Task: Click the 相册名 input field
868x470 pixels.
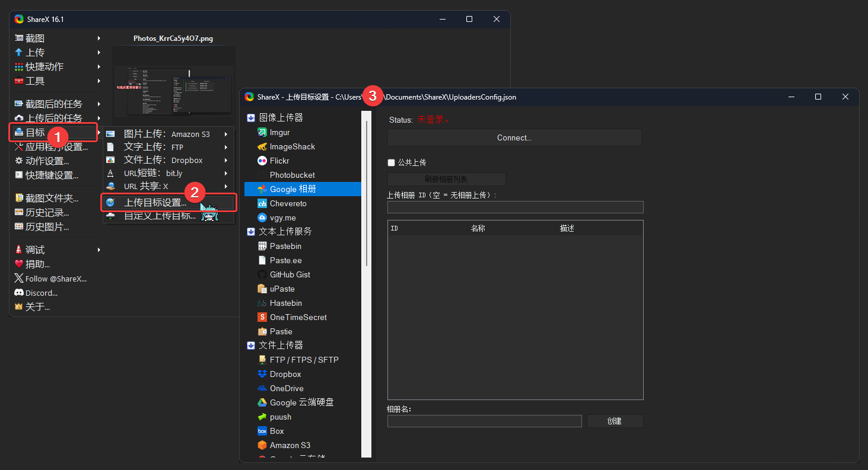Action: (485, 421)
